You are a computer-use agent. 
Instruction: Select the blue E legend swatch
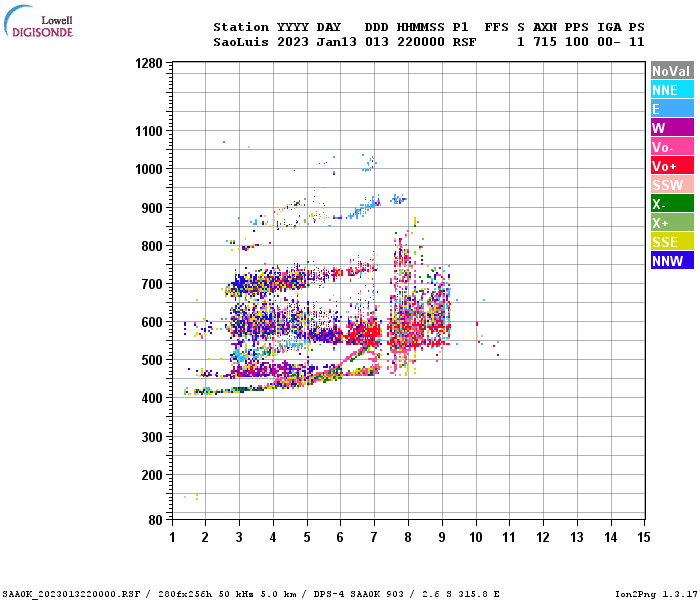coord(672,108)
